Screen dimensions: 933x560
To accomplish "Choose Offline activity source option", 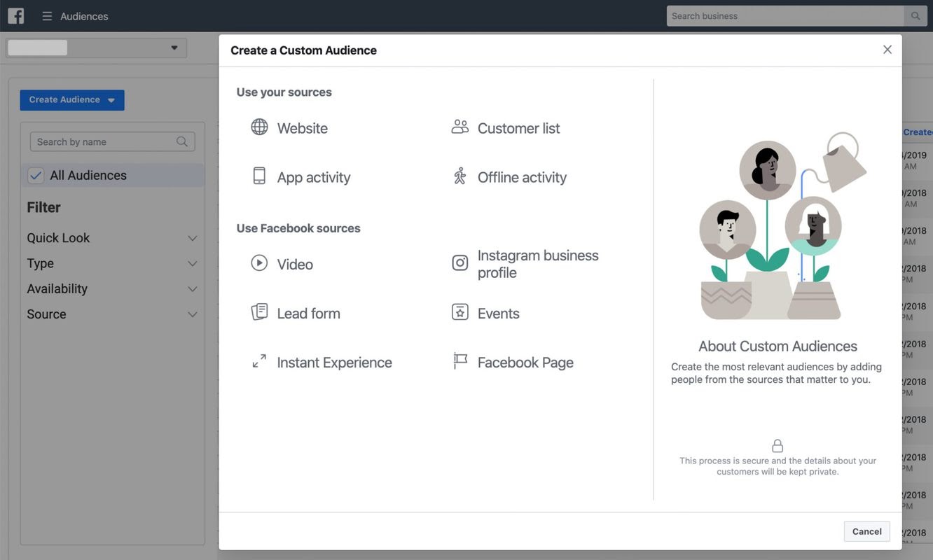I will (509, 177).
